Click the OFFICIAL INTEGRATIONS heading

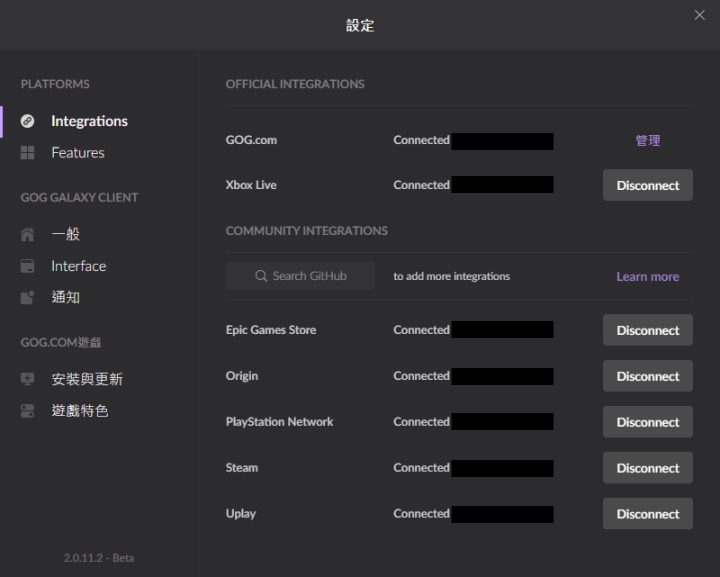tap(295, 84)
